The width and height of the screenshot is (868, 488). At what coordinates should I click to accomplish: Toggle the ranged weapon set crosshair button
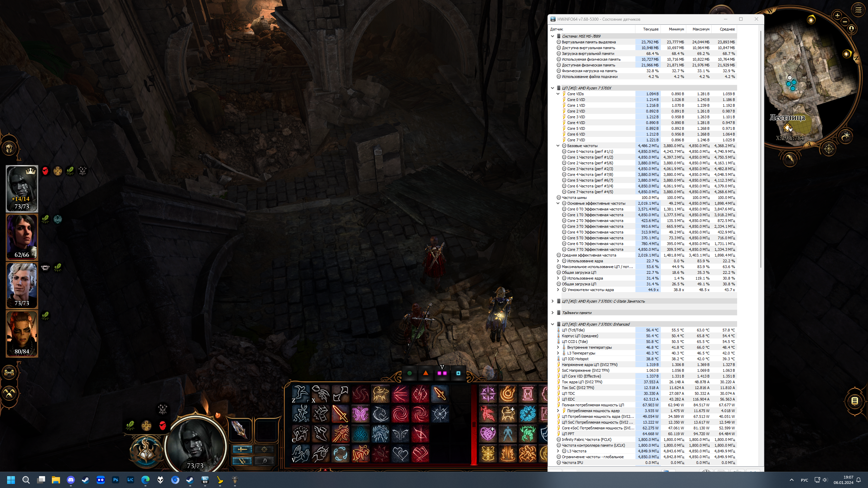pos(264,449)
